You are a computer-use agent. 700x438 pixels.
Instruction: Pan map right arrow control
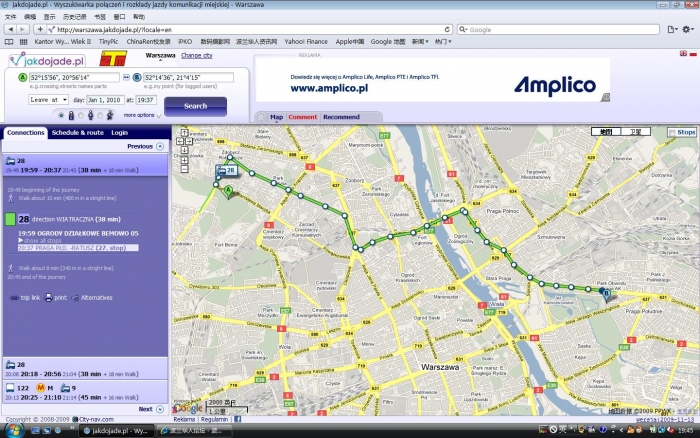click(x=189, y=141)
